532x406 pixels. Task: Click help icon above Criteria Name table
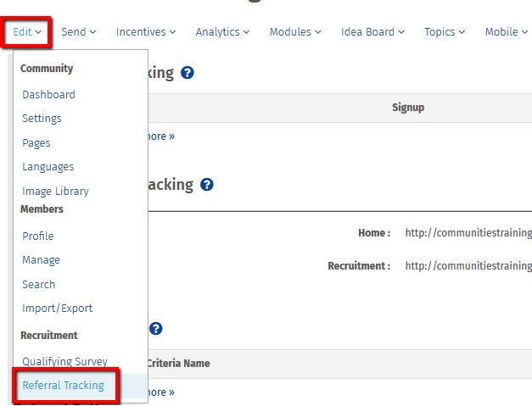[x=156, y=329]
